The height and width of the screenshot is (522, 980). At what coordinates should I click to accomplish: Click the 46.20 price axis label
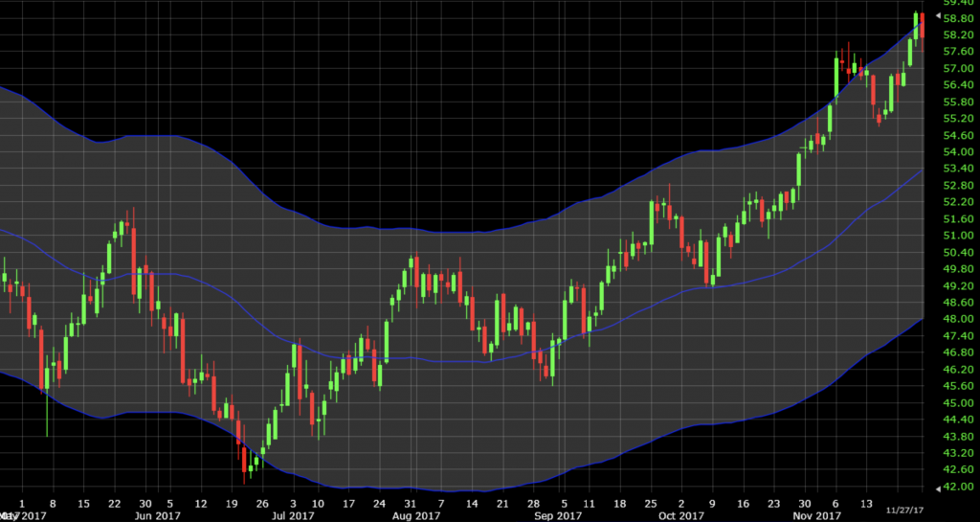(x=958, y=370)
